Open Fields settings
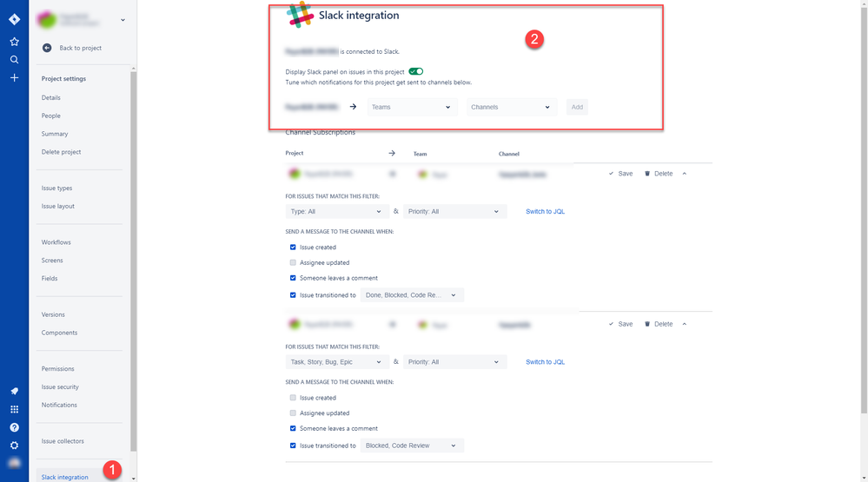This screenshot has height=482, width=868. (x=50, y=279)
